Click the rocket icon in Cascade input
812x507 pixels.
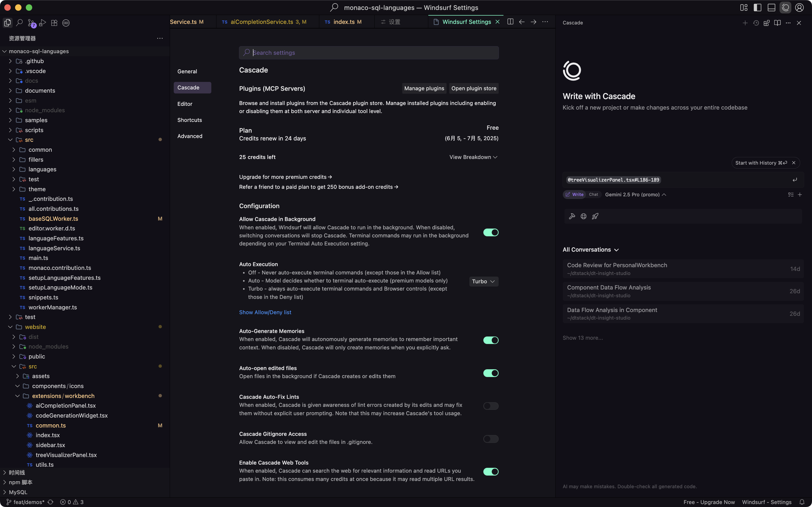point(595,216)
